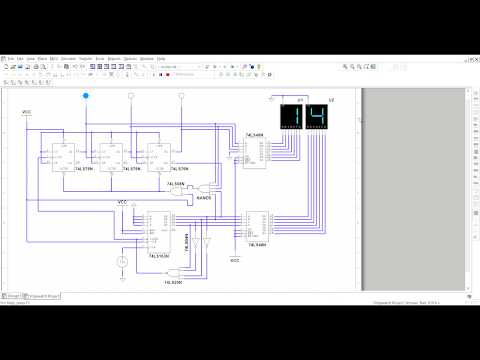The height and width of the screenshot is (360, 480).
Task: Select the lit blue probe indicator
Action: pyautogui.click(x=86, y=96)
